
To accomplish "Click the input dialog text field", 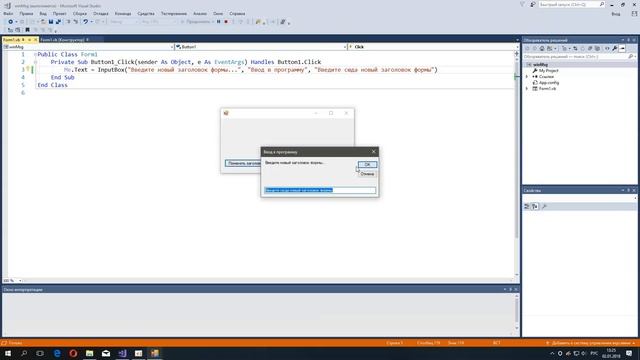I will pyautogui.click(x=320, y=190).
